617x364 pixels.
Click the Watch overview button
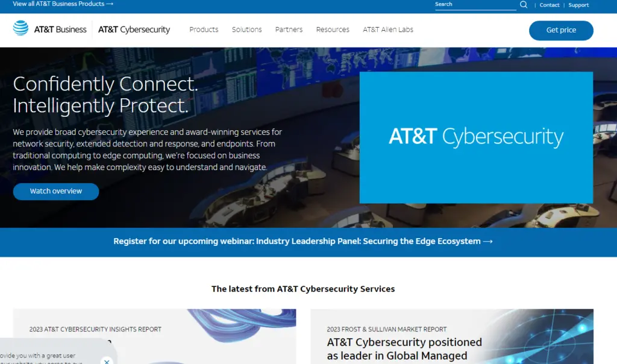click(x=56, y=191)
